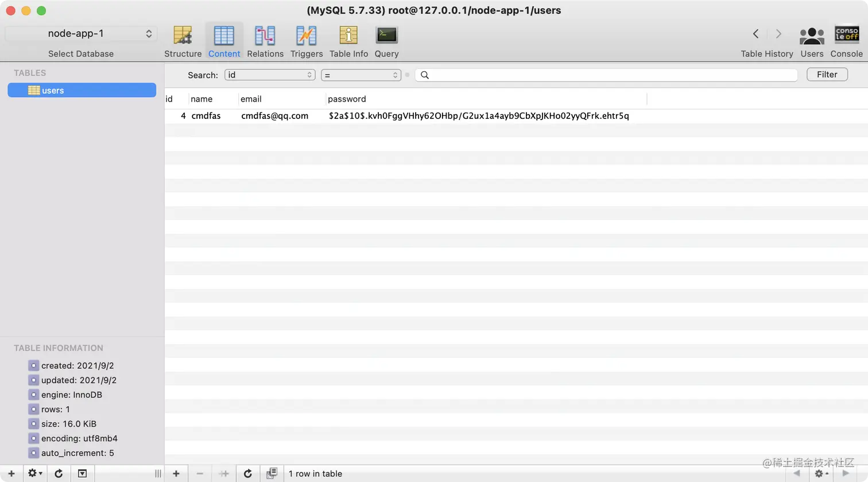Open the search field column dropdown
The height and width of the screenshot is (482, 868).
pyautogui.click(x=270, y=75)
